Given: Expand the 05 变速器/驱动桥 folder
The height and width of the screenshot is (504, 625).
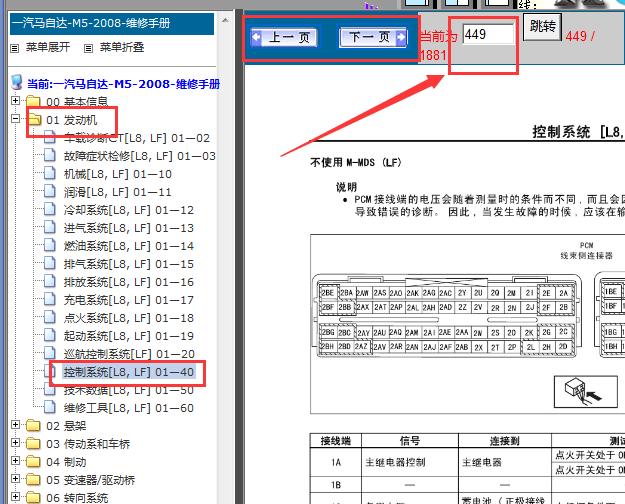Looking at the screenshot, I should point(16,478).
